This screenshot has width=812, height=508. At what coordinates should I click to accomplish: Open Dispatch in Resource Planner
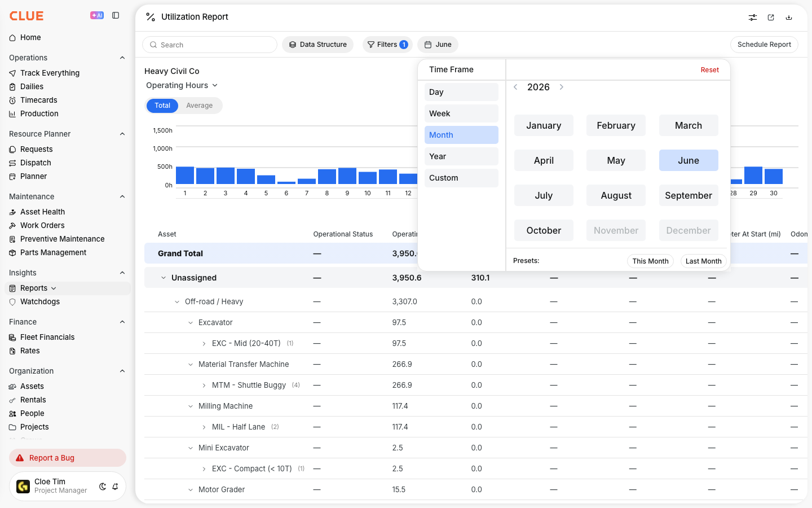pyautogui.click(x=36, y=163)
